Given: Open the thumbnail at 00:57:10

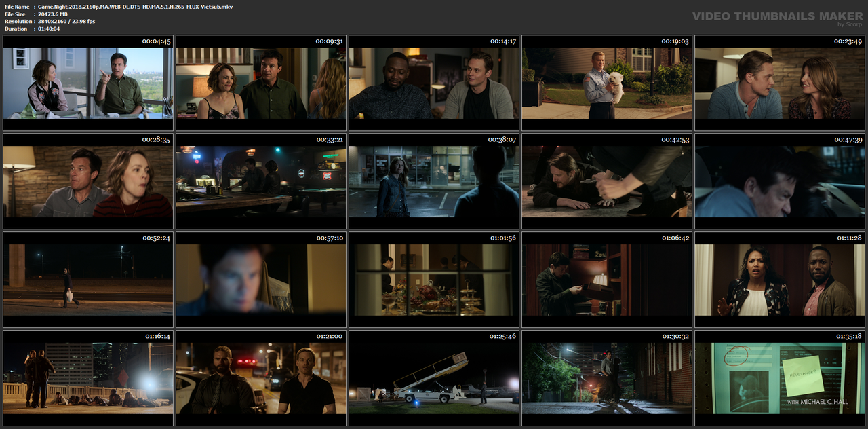Looking at the screenshot, I should [261, 280].
